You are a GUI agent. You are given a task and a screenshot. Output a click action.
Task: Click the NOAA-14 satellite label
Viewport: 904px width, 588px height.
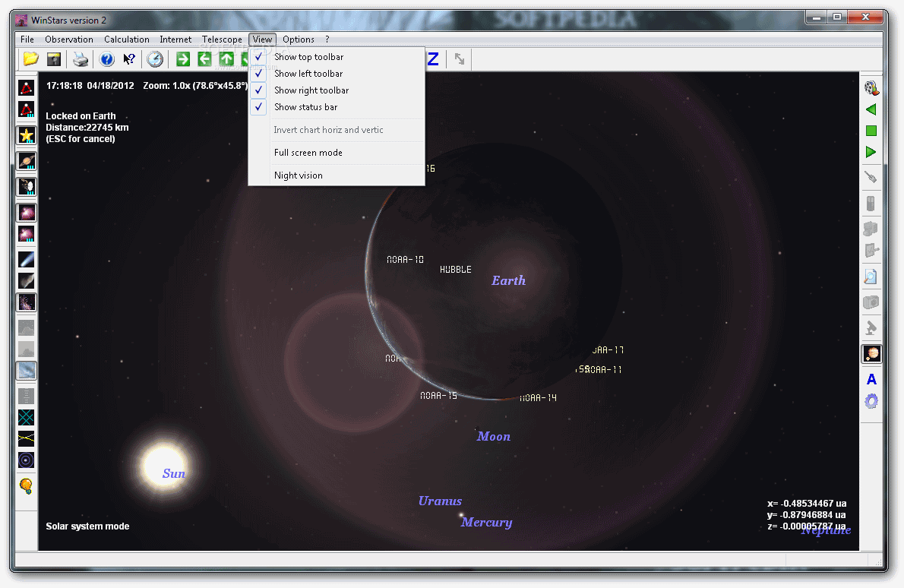(538, 398)
